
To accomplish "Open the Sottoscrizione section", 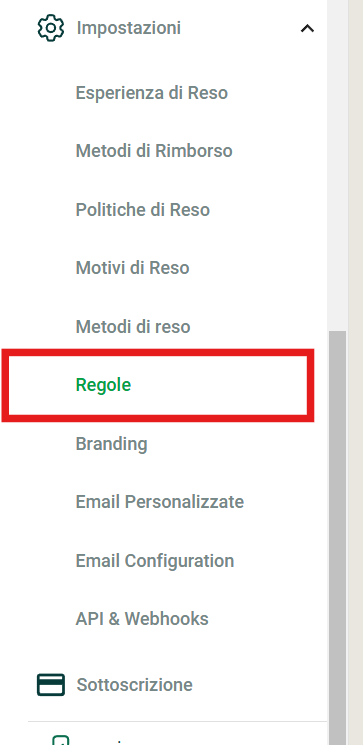I will 134,685.
